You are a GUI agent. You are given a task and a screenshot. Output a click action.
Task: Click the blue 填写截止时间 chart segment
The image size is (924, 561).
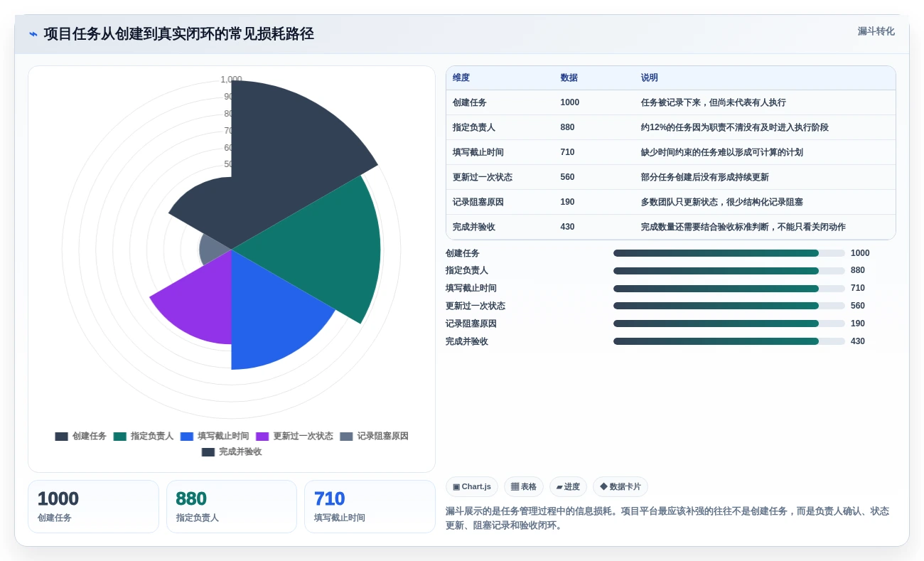274,313
